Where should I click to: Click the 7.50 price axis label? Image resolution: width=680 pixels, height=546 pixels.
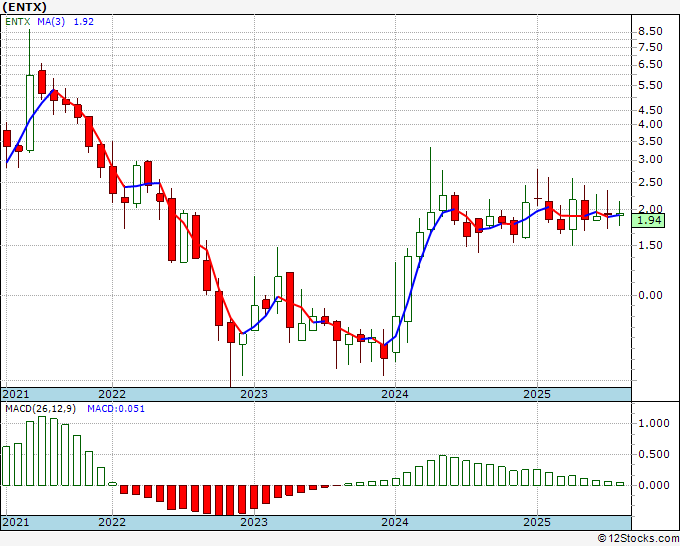(x=651, y=47)
